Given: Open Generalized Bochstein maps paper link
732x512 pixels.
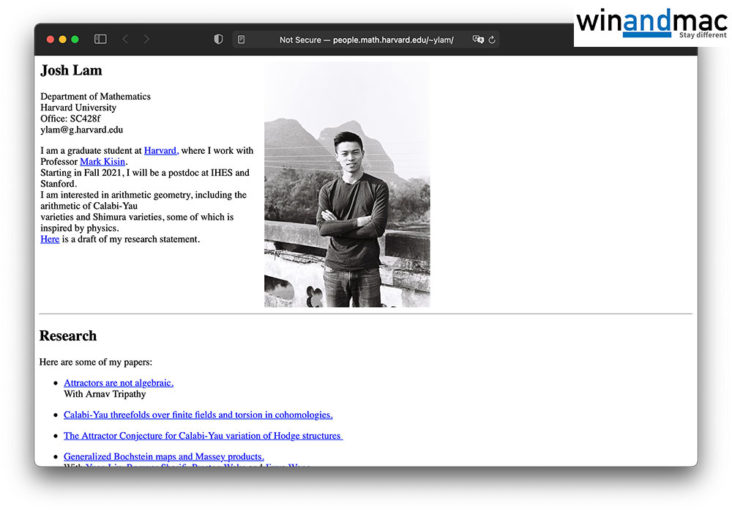Looking at the screenshot, I should click(163, 457).
